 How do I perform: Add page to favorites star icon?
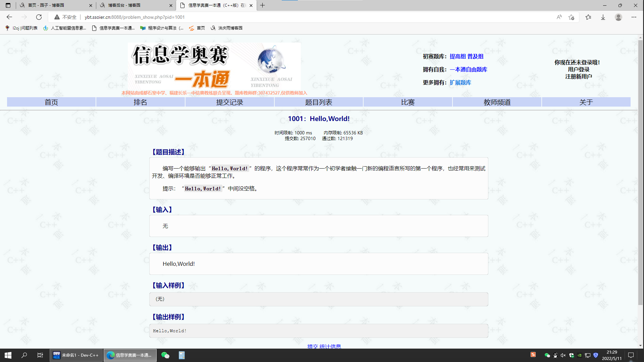click(572, 17)
